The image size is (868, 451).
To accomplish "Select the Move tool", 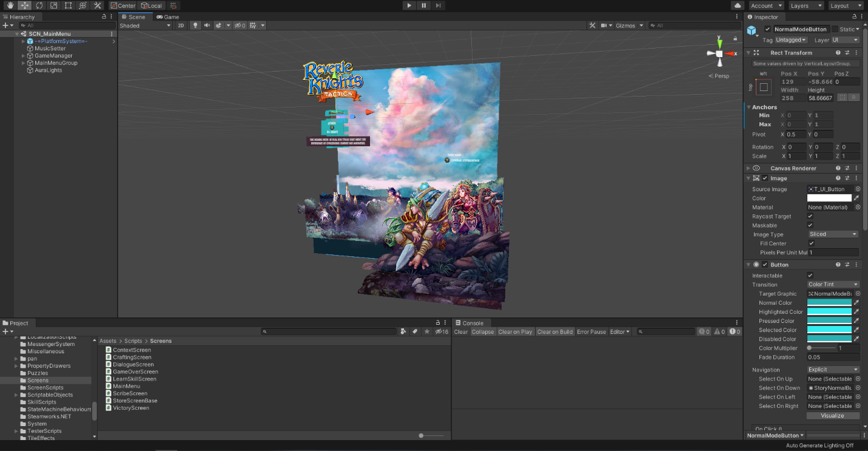I will [x=25, y=5].
